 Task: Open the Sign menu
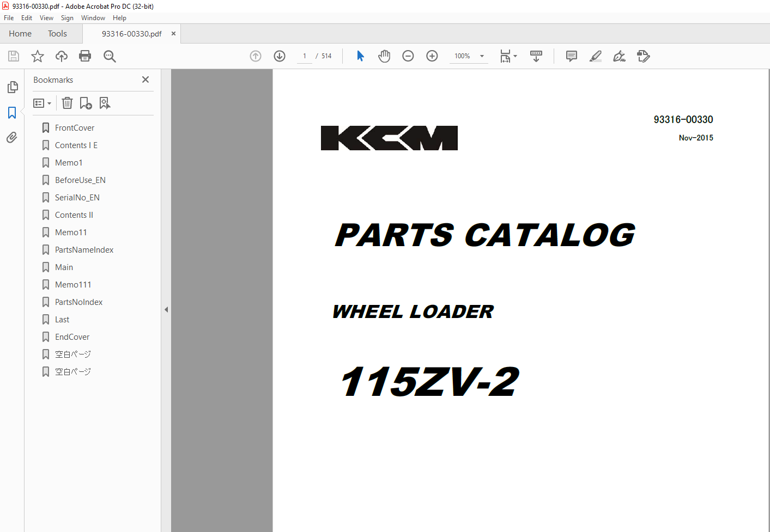pos(67,18)
